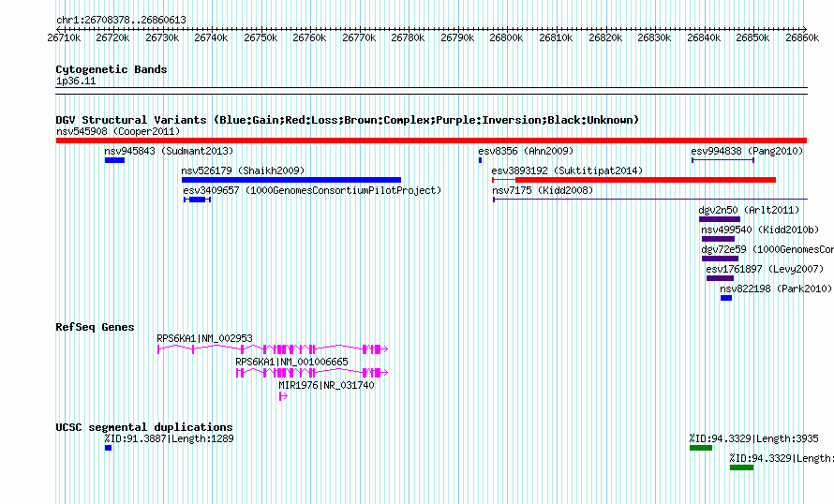Click the red nsv545908 loss variant bar
The height and width of the screenshot is (504, 834).
[x=431, y=141]
